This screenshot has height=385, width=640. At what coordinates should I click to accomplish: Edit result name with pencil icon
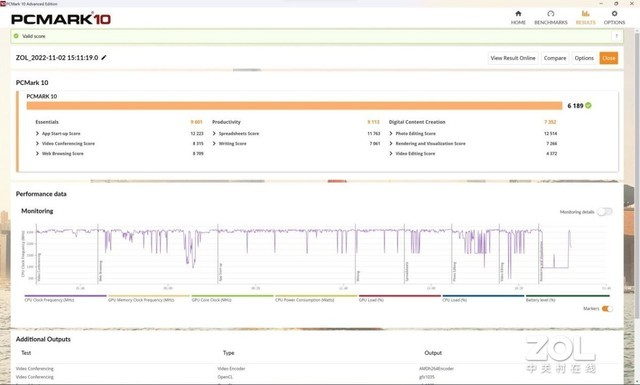tap(104, 58)
